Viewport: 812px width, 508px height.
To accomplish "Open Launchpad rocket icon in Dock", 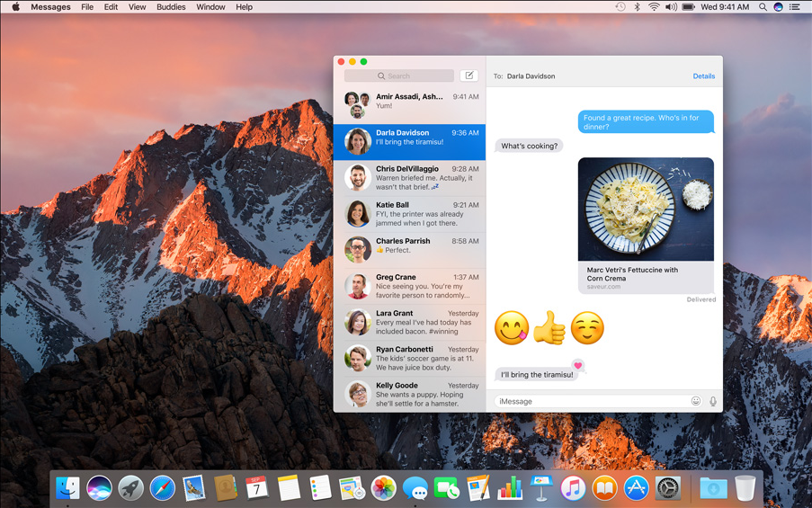I will [130, 487].
